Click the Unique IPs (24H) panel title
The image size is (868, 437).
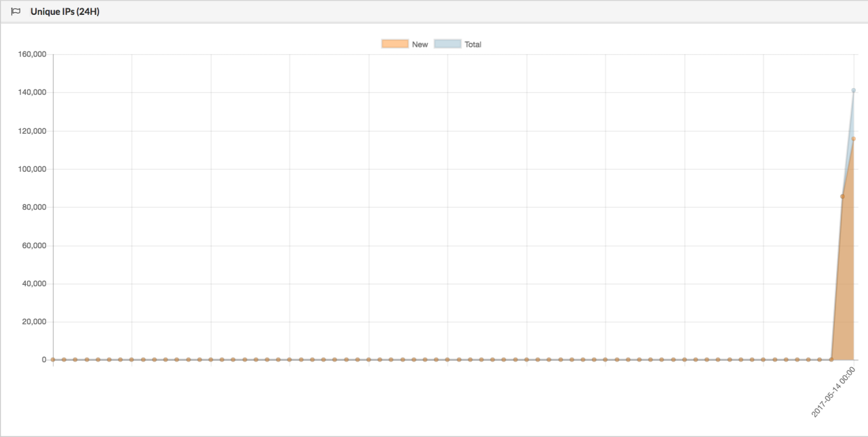click(x=65, y=12)
